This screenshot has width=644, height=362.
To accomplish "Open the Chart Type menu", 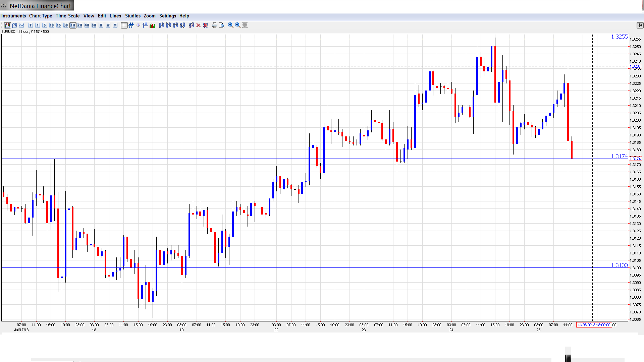I will tap(41, 16).
